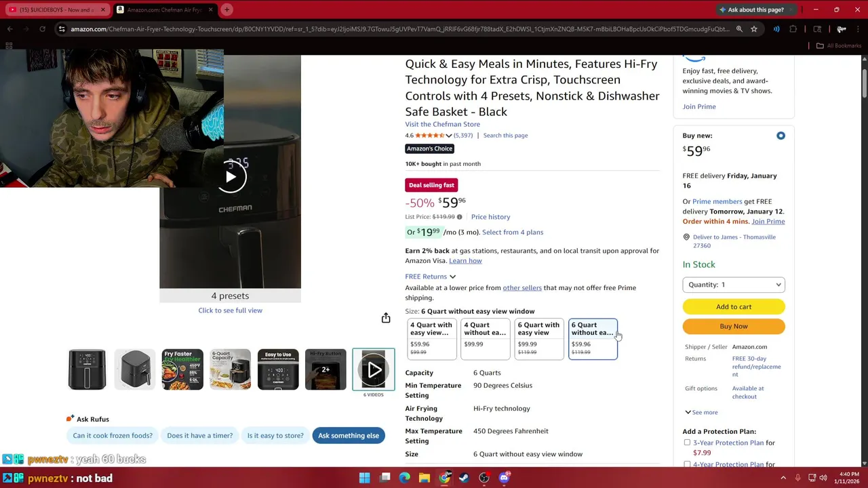Expand See more seller details

tap(701, 412)
